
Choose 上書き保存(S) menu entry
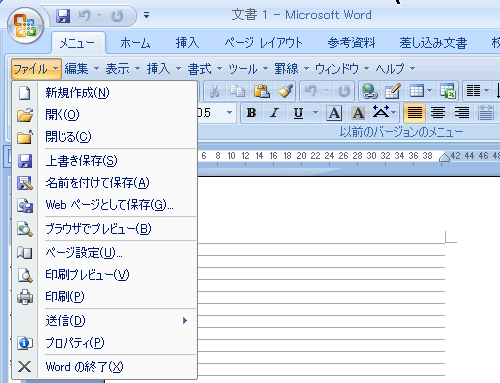pyautogui.click(x=105, y=161)
